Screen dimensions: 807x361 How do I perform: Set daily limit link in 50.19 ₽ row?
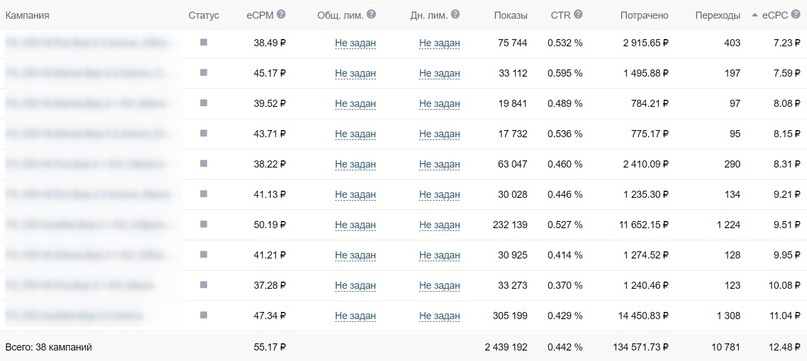tap(440, 226)
